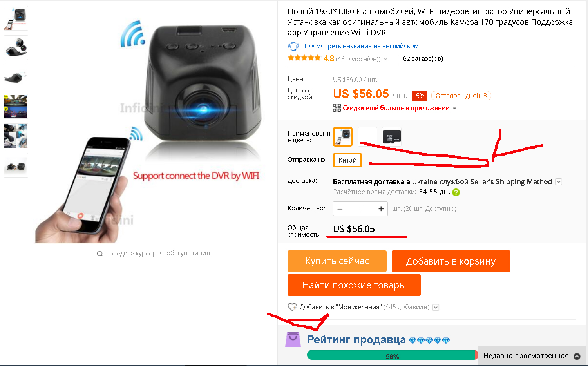588x366 pixels.
Task: Click the heart wishlist icon
Action: (x=292, y=307)
